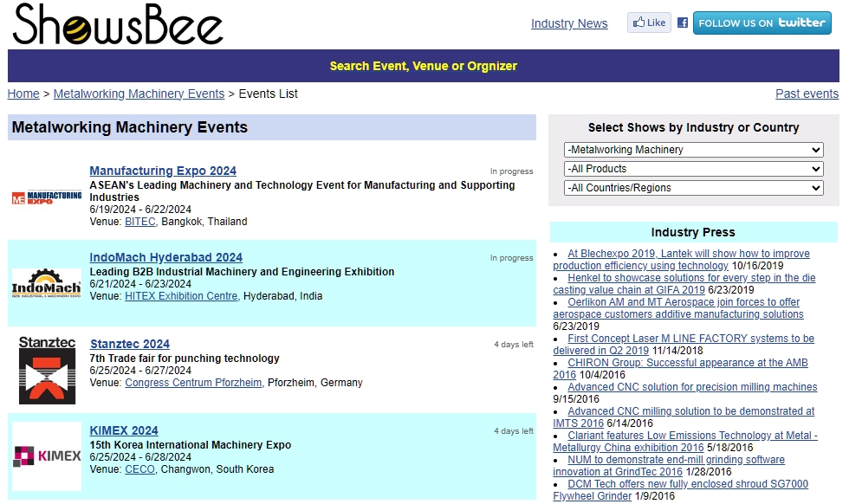This screenshot has height=504, width=849.
Task: Read the NUM end-mill grinding software article
Action: pos(669,466)
